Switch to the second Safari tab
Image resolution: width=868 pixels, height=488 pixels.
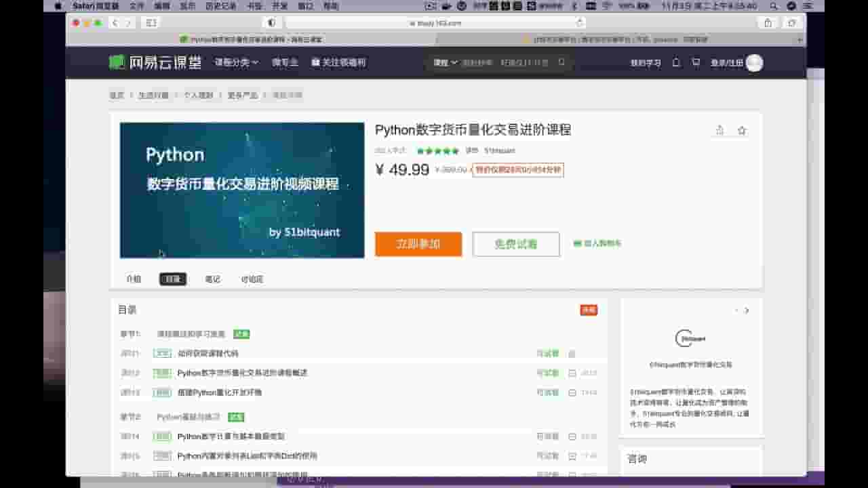click(x=616, y=40)
